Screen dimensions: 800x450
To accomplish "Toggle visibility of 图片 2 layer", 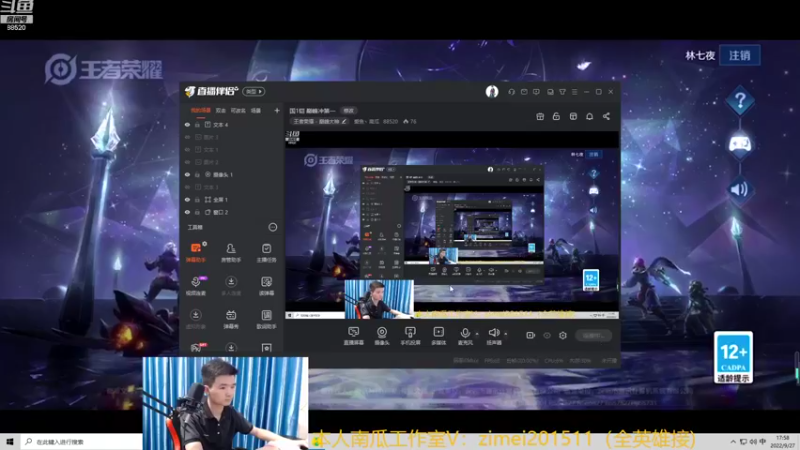I will pos(187,162).
